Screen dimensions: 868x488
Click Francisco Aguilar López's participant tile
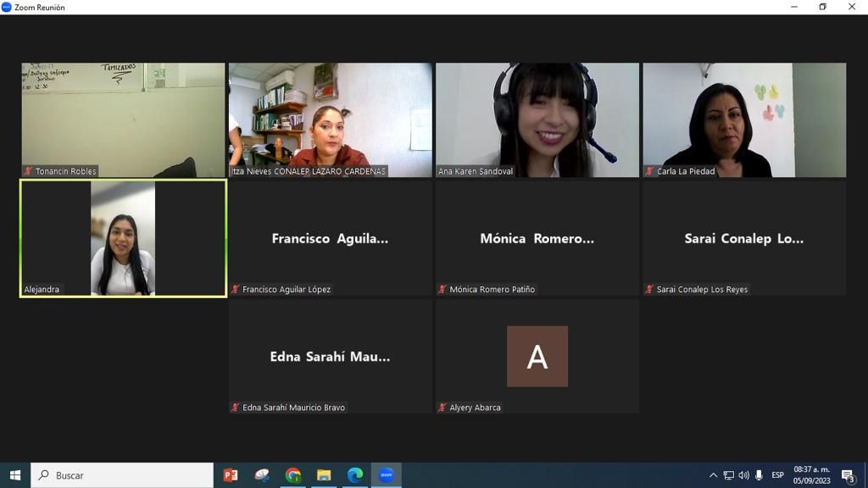click(x=330, y=238)
